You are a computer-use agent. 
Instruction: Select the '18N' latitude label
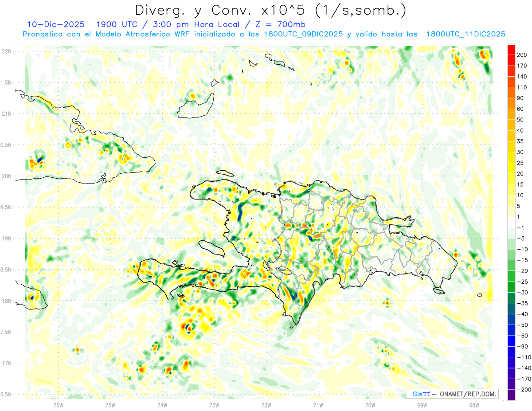pyautogui.click(x=6, y=301)
